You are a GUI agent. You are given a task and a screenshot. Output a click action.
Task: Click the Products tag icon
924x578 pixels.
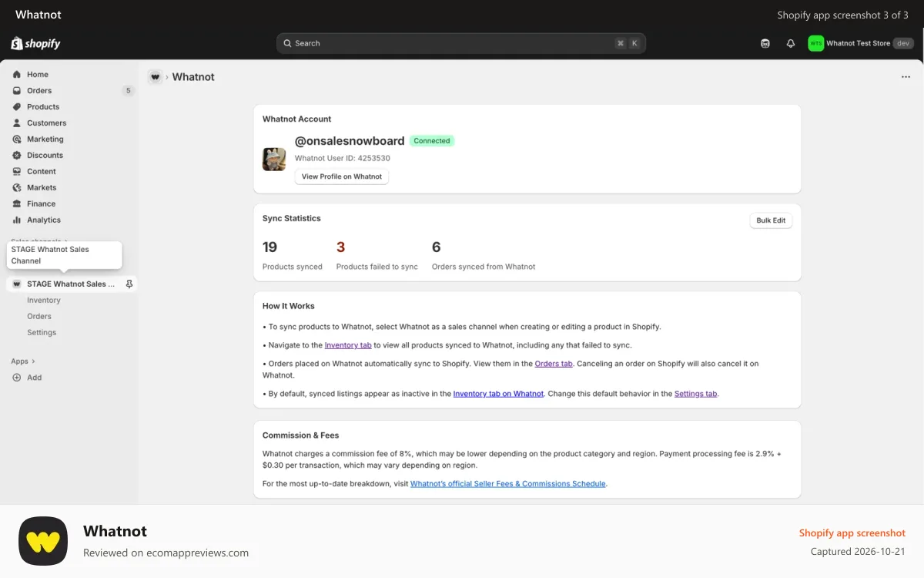pyautogui.click(x=17, y=107)
